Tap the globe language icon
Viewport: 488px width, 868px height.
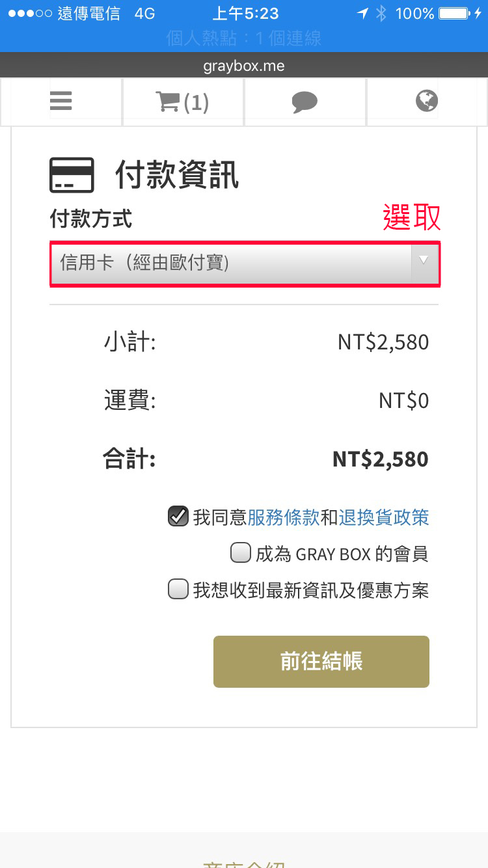coord(427,101)
